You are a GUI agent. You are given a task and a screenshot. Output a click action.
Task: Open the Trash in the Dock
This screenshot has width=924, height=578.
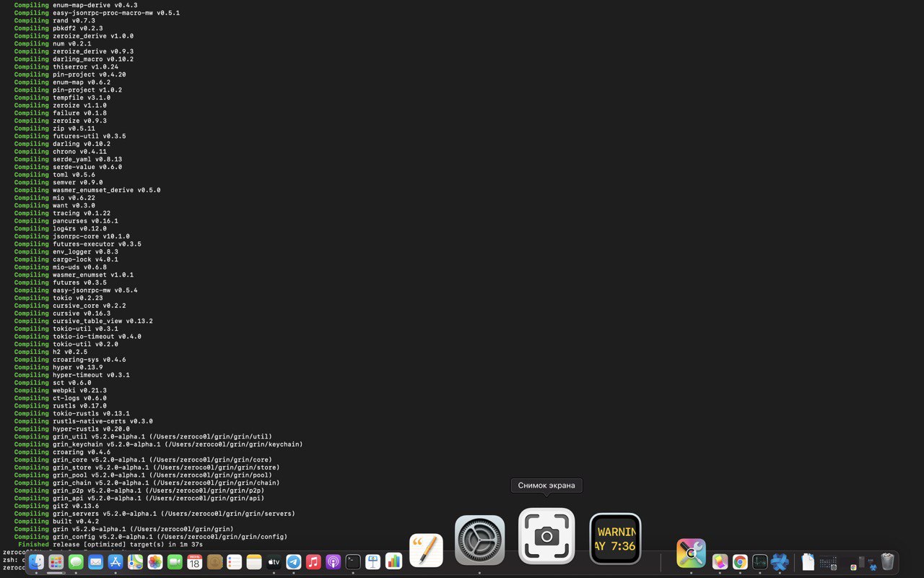888,561
